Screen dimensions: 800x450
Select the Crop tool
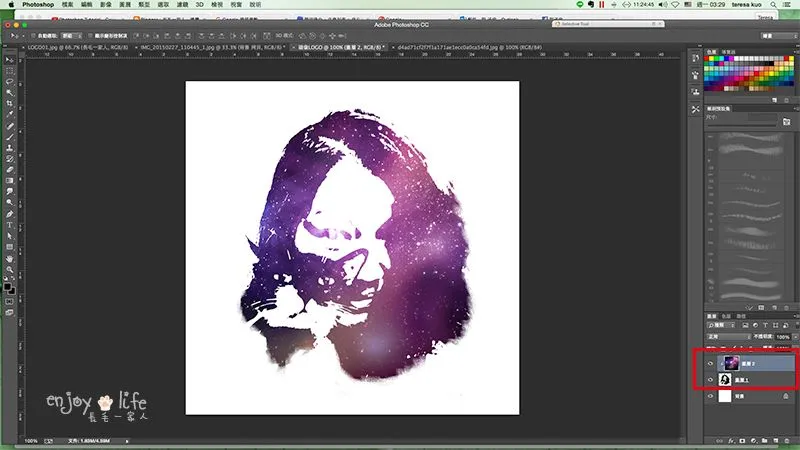pyautogui.click(x=9, y=104)
